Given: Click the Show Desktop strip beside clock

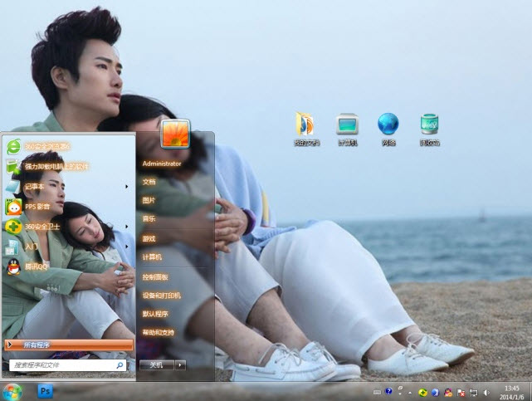Looking at the screenshot, I should [530, 392].
